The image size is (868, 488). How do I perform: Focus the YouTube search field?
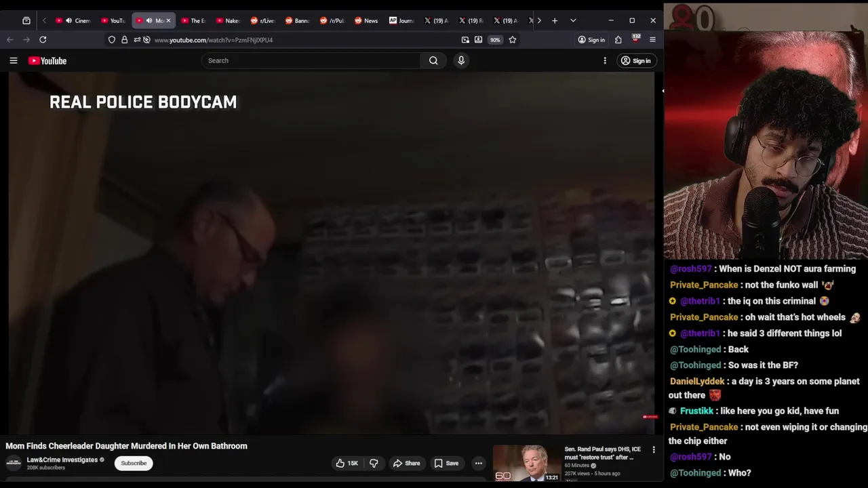click(x=311, y=60)
